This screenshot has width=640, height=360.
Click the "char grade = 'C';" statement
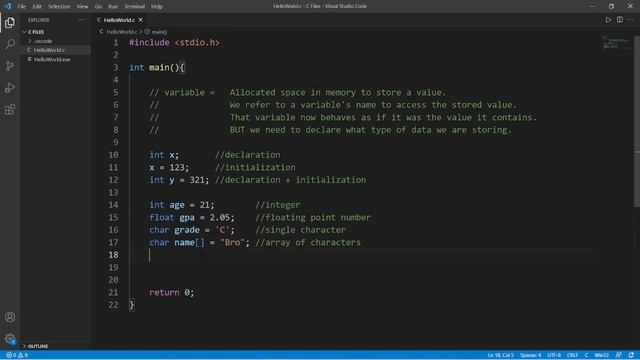[x=192, y=230]
